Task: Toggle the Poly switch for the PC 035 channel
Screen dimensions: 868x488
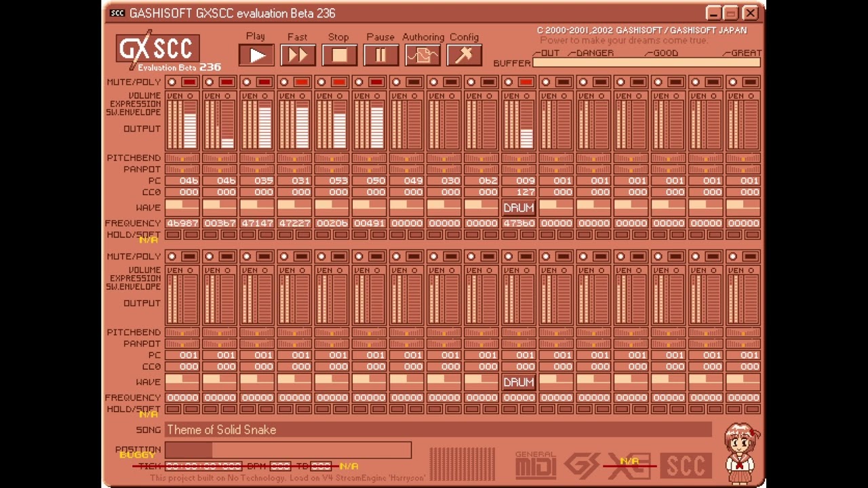Action: tap(264, 82)
